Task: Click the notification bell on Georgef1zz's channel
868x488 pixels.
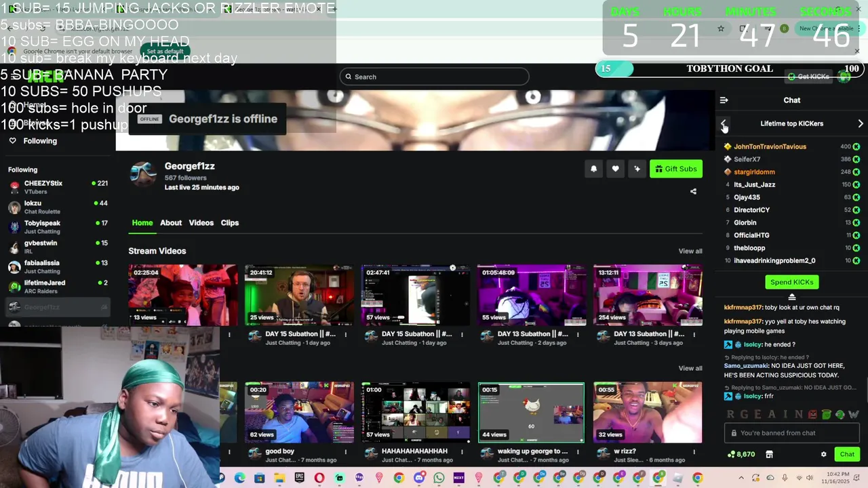Action: [593, 169]
